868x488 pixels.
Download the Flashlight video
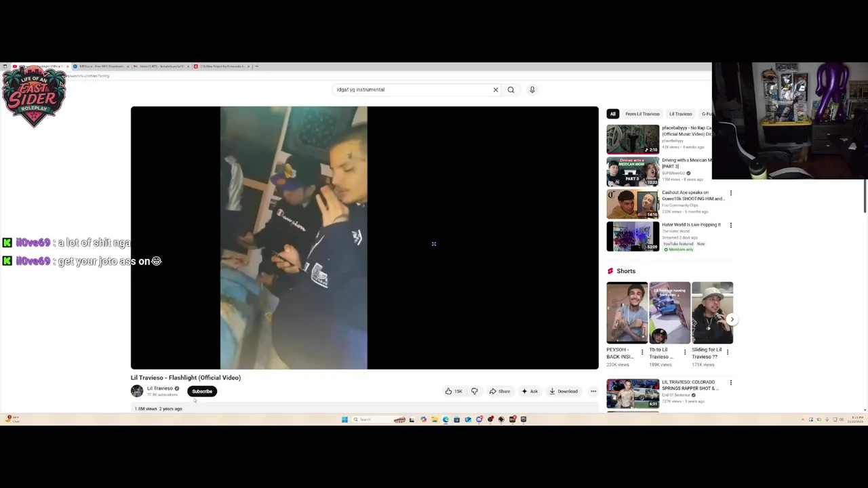(564, 391)
